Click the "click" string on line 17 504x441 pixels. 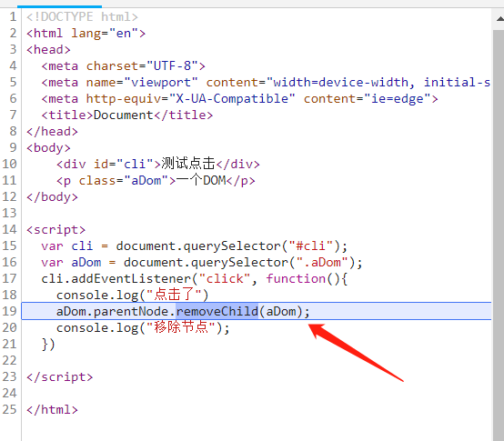tap(225, 279)
